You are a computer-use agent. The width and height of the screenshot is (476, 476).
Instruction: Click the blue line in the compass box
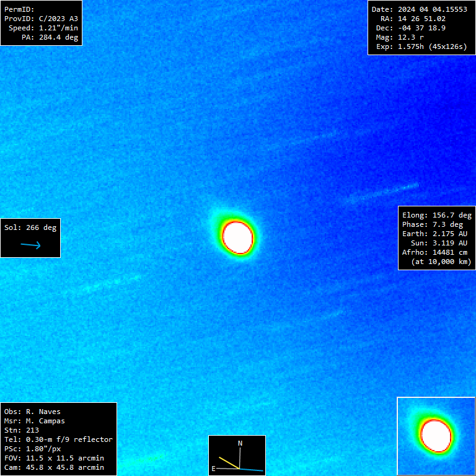pos(252,470)
